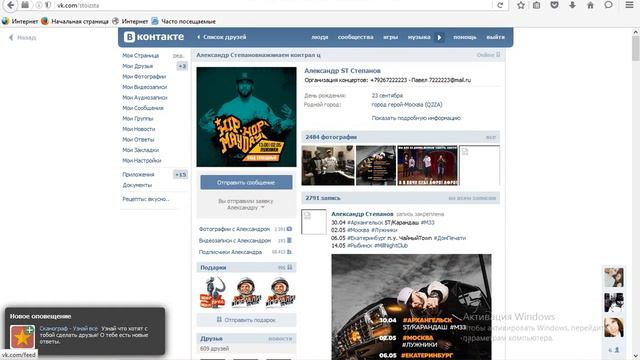Reload the page with the refresh icon
The width and height of the screenshot is (640, 360).
pyautogui.click(x=500, y=5)
